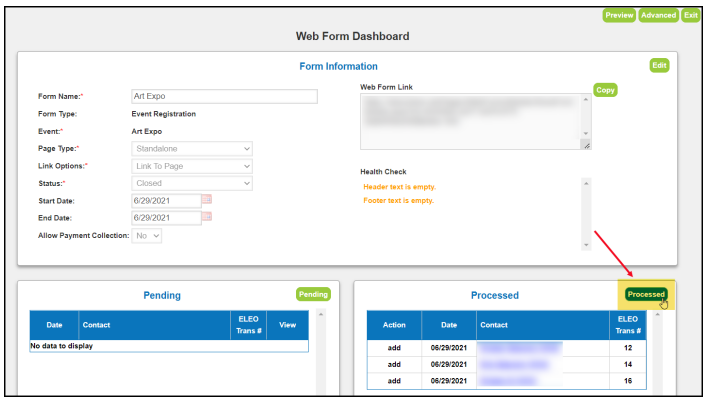
Task: Click the 'add' action in Trans 14 row
Action: (x=394, y=364)
